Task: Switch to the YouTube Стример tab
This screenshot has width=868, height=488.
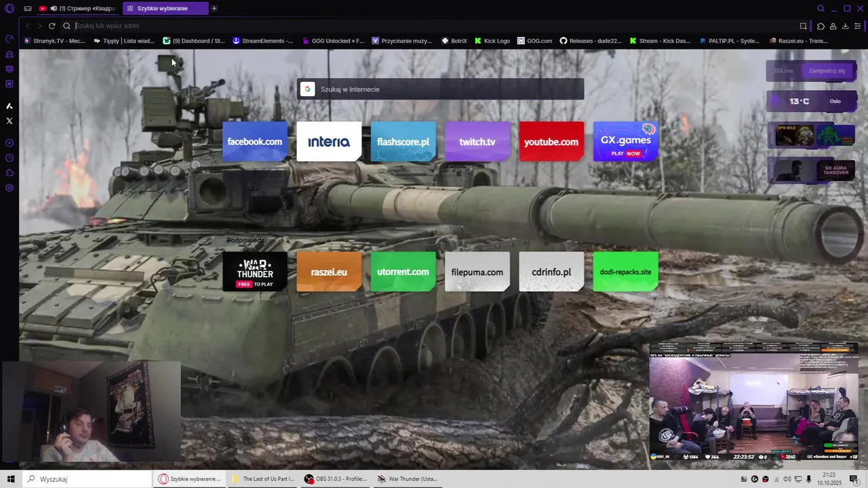Action: 79,8
